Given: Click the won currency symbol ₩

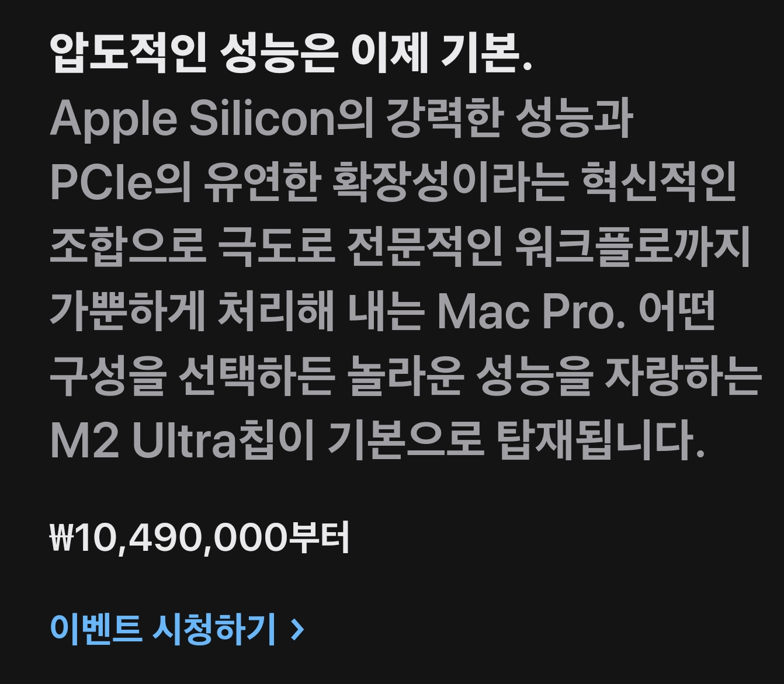Looking at the screenshot, I should (62, 537).
